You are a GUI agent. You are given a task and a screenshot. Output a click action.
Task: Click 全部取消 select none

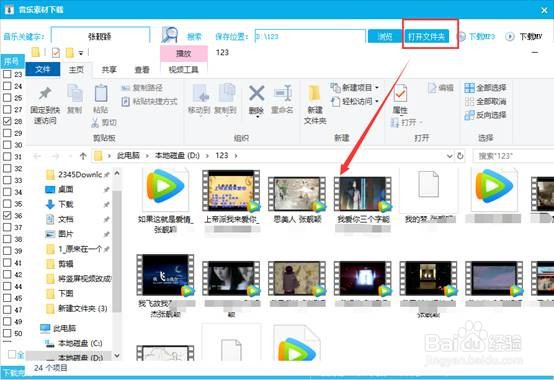485,102
